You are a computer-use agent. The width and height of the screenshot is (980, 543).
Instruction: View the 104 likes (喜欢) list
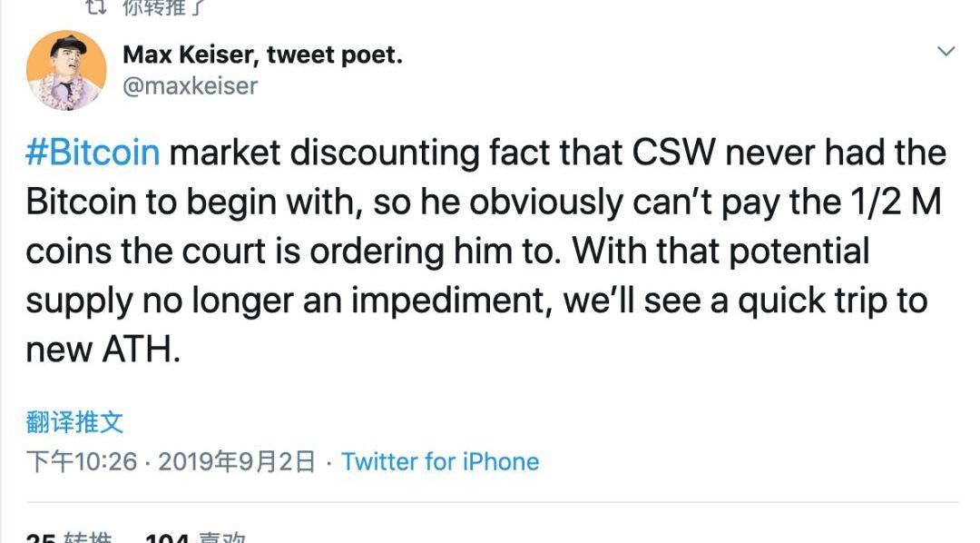195,538
